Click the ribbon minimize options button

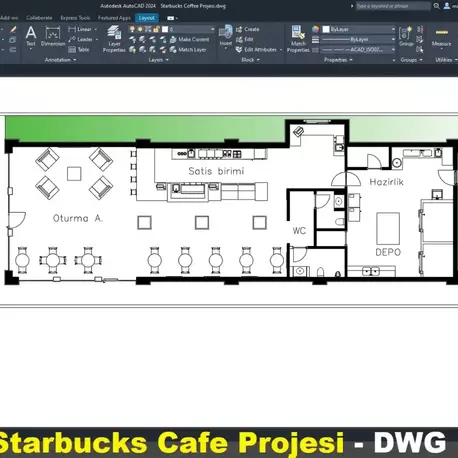click(172, 18)
